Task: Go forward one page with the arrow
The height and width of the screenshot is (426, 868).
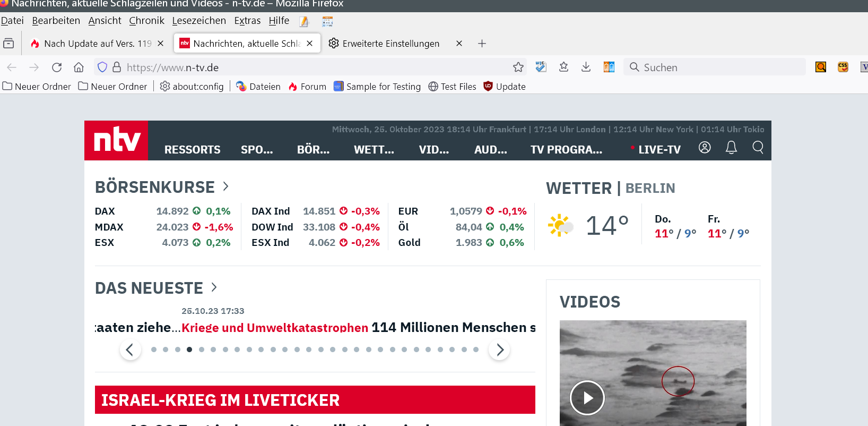Action: [34, 67]
